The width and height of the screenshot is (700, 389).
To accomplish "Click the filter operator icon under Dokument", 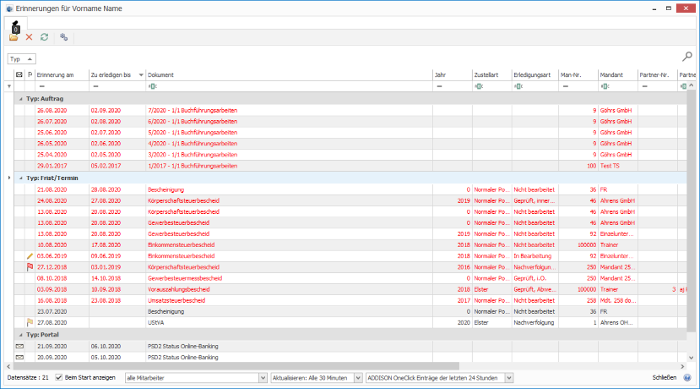I will pyautogui.click(x=152, y=87).
